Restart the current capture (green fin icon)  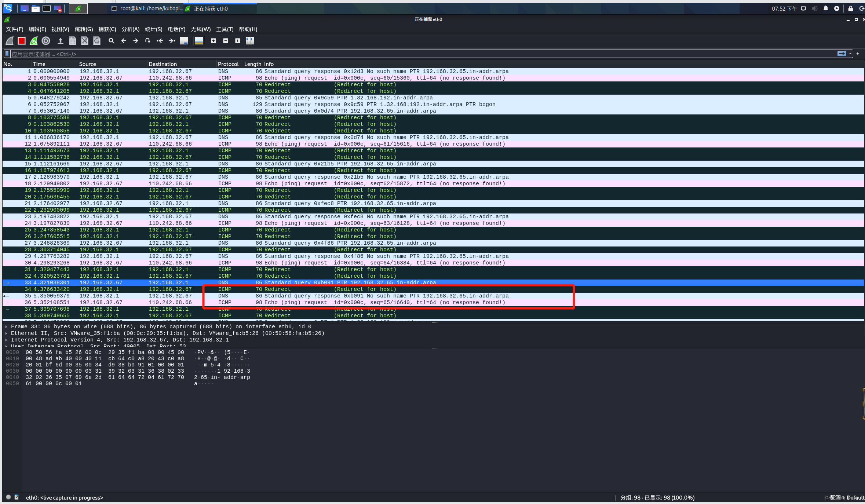tap(34, 41)
